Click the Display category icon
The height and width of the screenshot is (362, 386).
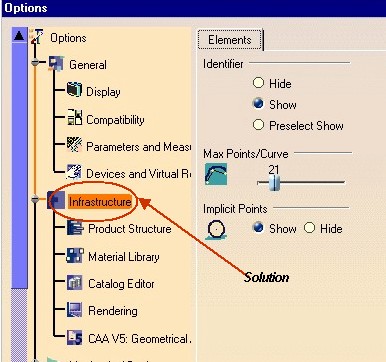point(74,90)
